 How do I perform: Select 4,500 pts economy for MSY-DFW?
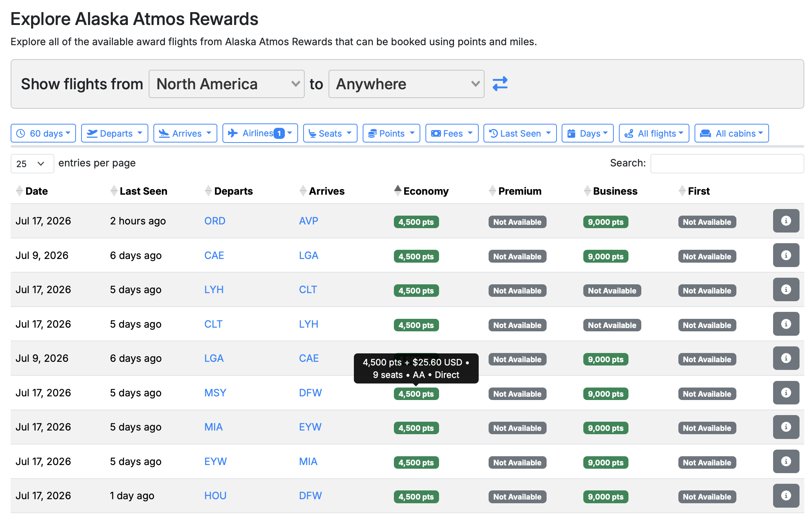pyautogui.click(x=416, y=394)
